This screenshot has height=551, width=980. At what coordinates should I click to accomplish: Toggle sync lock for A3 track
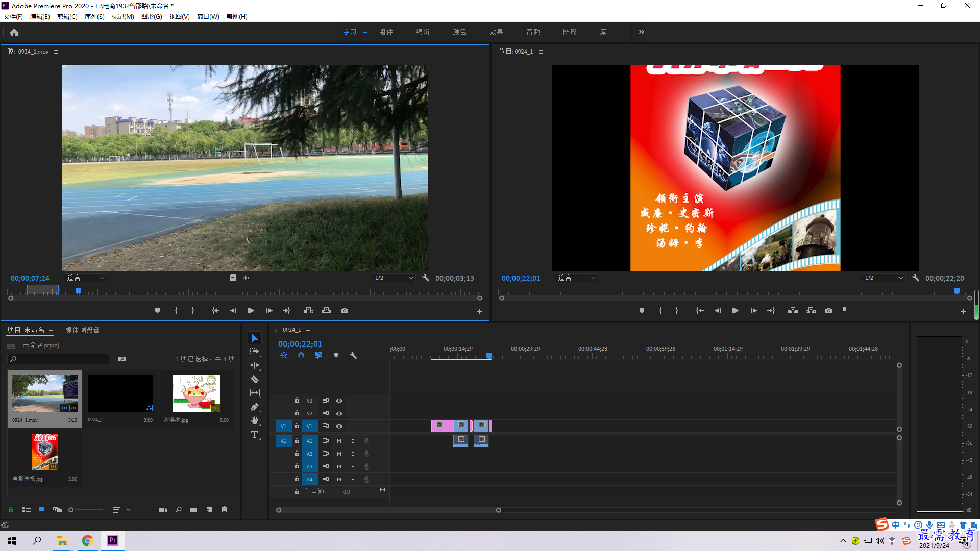pos(325,466)
